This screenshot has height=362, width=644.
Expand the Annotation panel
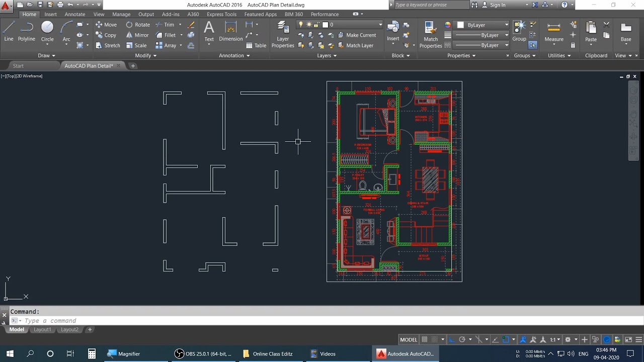click(234, 56)
